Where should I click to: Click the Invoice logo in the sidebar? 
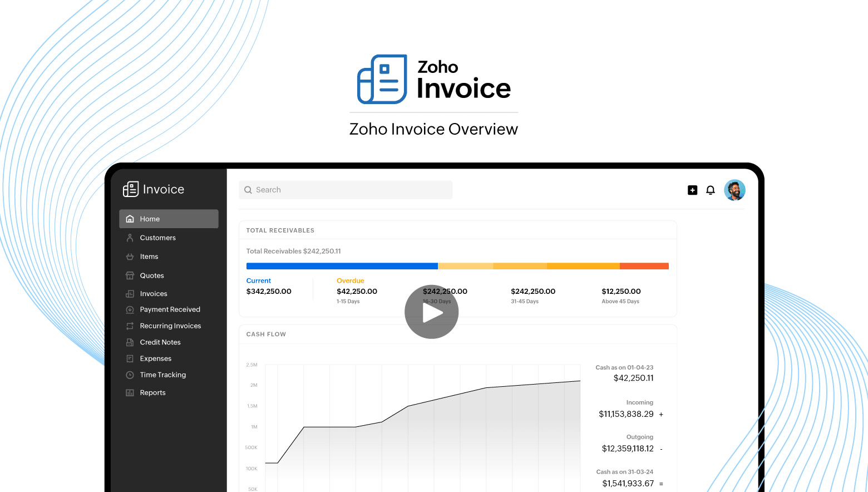coord(154,189)
